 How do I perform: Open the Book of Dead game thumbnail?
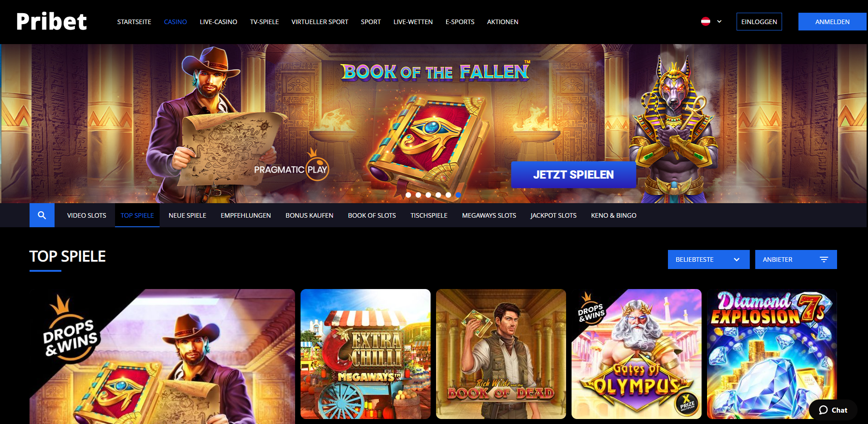(501, 354)
